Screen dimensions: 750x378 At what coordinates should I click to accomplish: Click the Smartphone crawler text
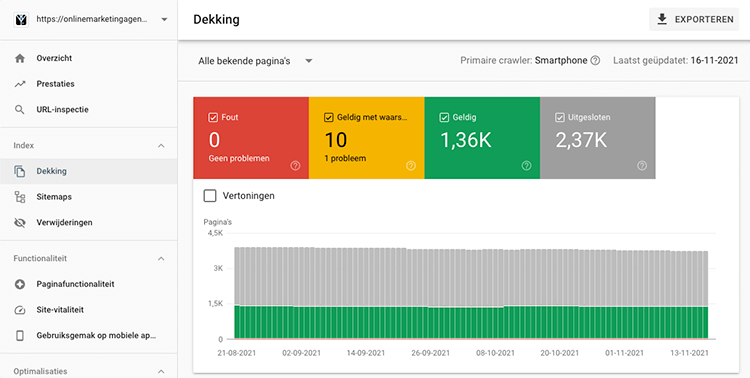(x=561, y=61)
